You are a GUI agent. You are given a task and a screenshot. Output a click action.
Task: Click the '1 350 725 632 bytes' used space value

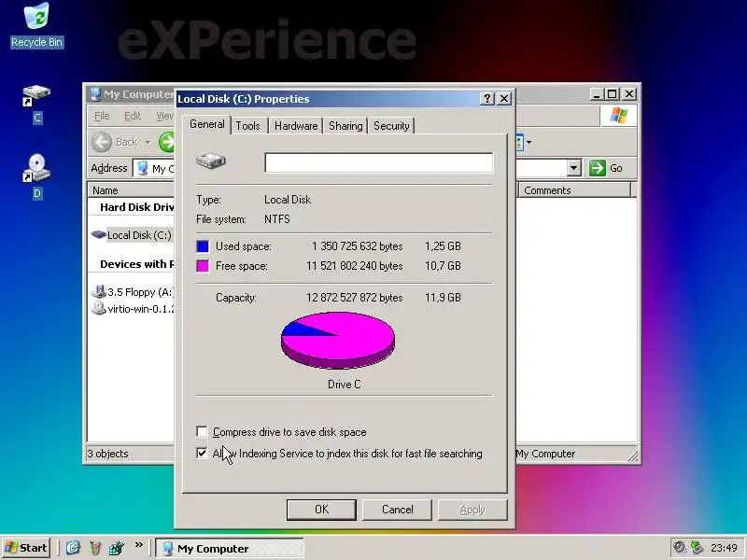(x=357, y=246)
